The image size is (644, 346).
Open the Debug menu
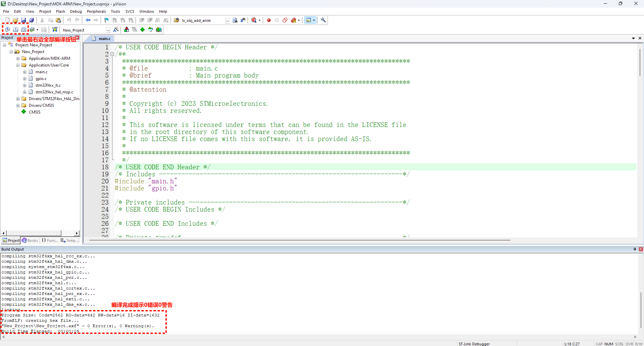point(76,11)
